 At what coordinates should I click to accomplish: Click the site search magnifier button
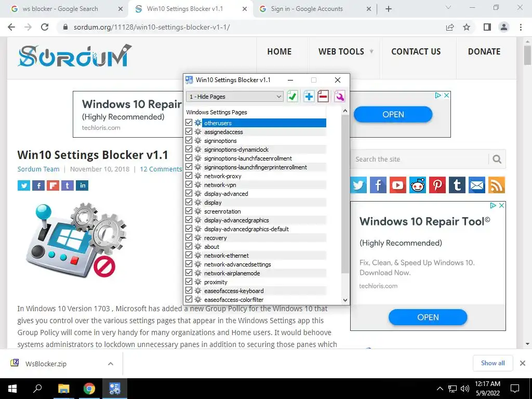497,159
